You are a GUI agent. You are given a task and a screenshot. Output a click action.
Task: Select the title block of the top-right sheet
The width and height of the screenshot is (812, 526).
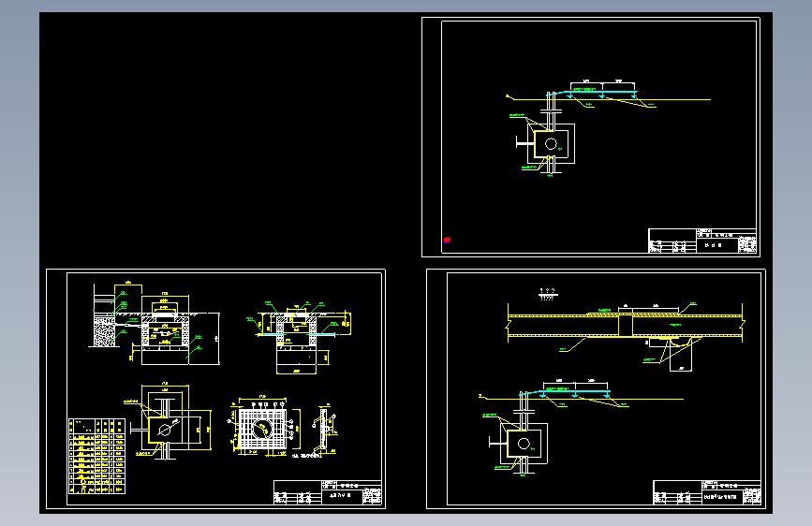point(702,241)
